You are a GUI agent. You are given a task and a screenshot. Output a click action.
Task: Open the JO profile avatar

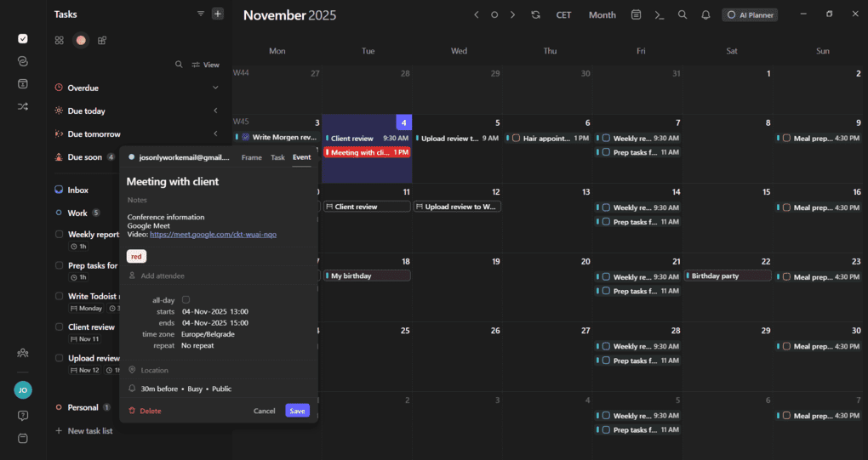[x=23, y=389]
